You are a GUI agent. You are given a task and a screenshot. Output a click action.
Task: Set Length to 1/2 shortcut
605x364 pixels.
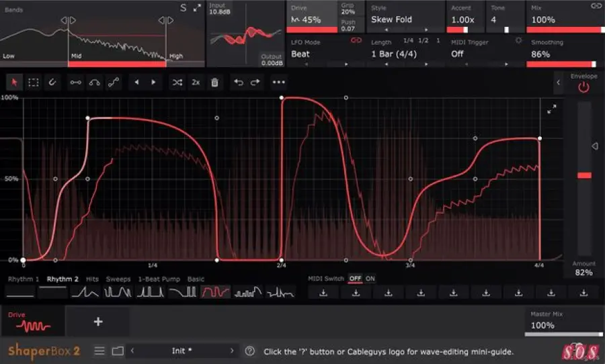coord(424,40)
